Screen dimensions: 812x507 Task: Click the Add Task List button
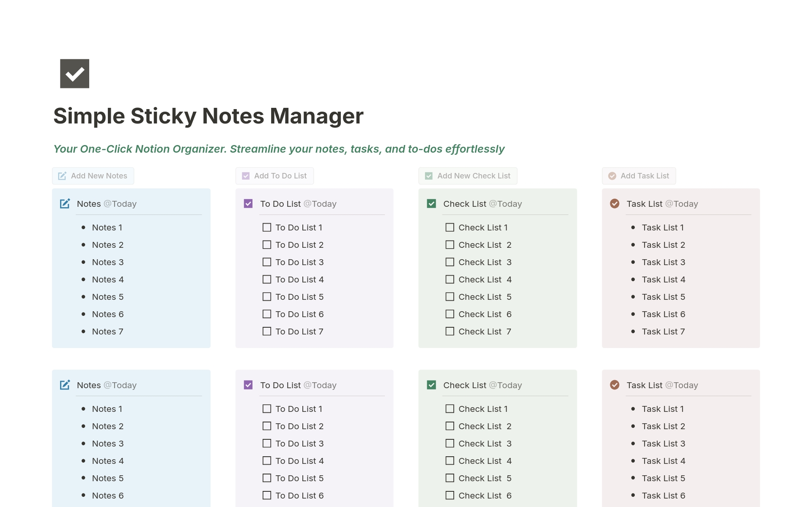pyautogui.click(x=639, y=175)
